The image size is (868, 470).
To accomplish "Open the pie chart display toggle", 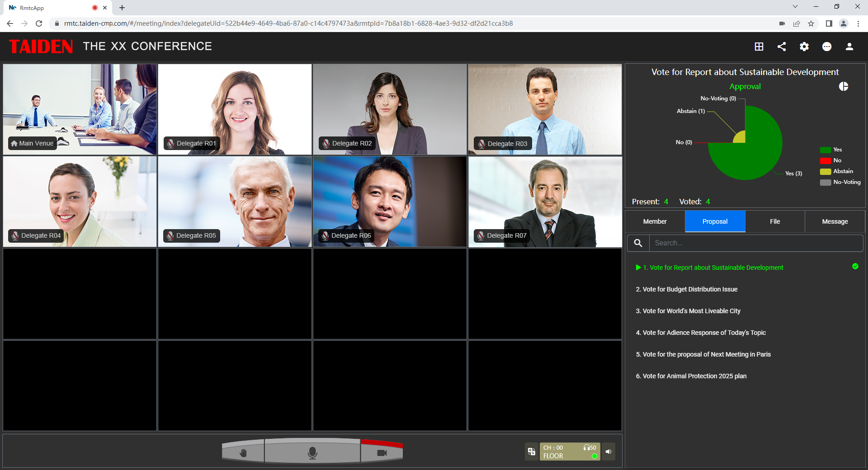I will pyautogui.click(x=844, y=86).
